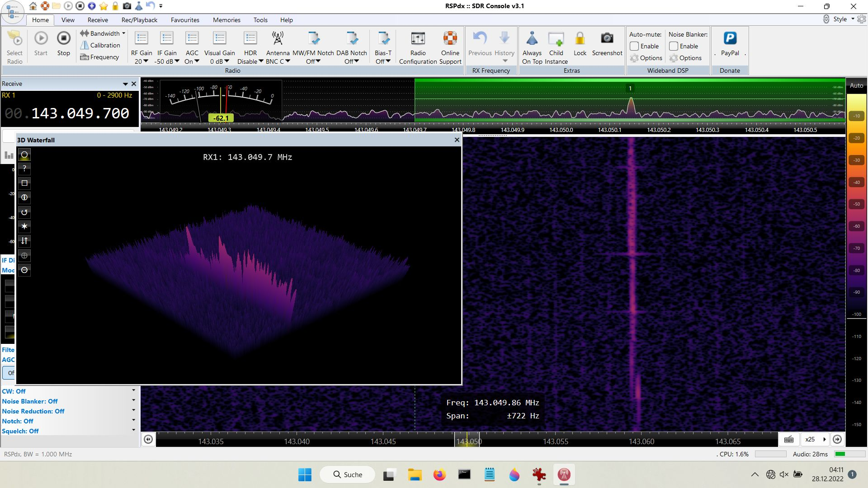This screenshot has width=868, height=488.
Task: Open Online Support
Action: click(450, 47)
